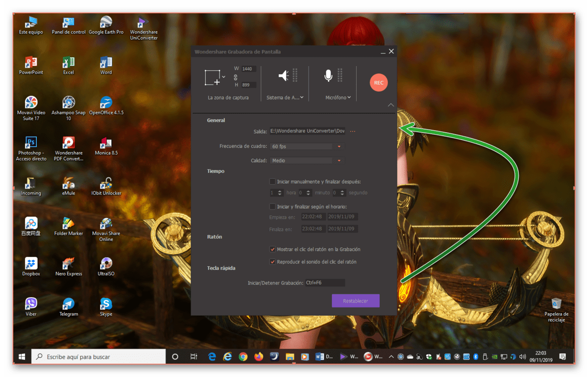Disable Reproducir el sonido del clic
Image resolution: width=588 pixels, height=377 pixels.
pos(272,262)
